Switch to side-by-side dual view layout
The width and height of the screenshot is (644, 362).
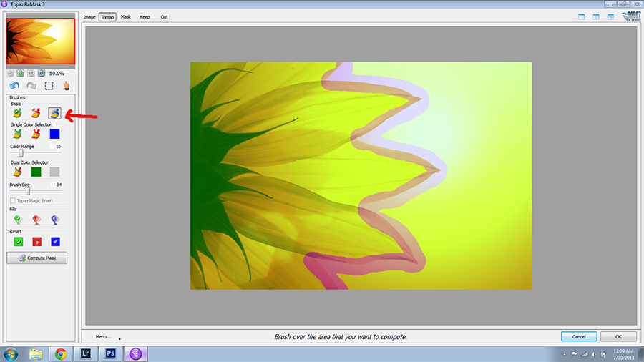tap(596, 16)
